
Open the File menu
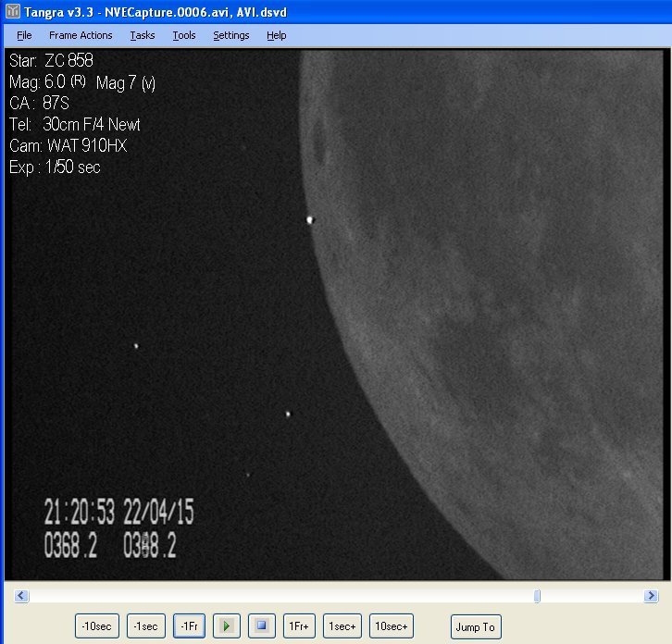tap(24, 35)
